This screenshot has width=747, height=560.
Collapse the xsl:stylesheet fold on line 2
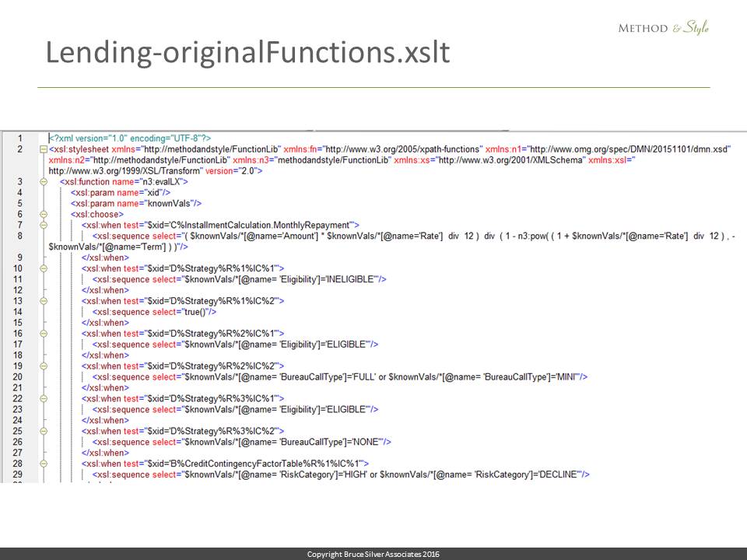tap(43, 149)
